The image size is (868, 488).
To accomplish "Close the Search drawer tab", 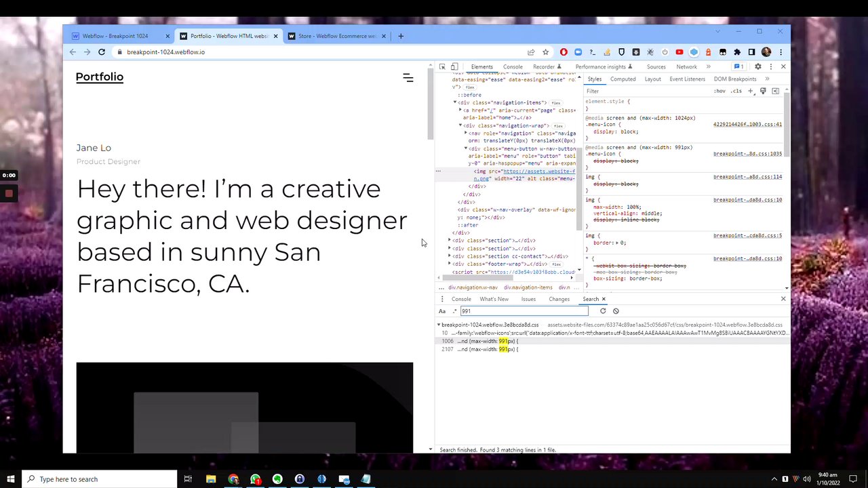I will (604, 299).
